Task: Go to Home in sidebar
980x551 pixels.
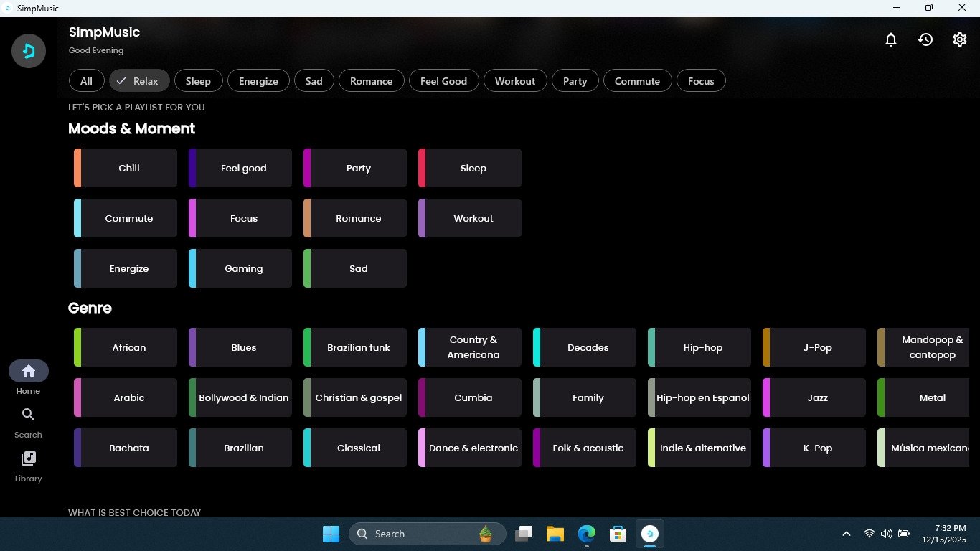Action: tap(29, 372)
